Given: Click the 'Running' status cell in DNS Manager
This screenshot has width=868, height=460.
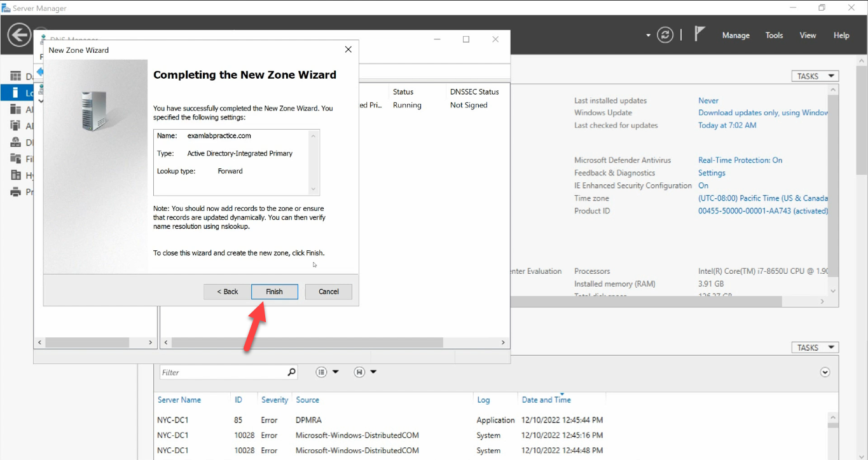Looking at the screenshot, I should 407,105.
